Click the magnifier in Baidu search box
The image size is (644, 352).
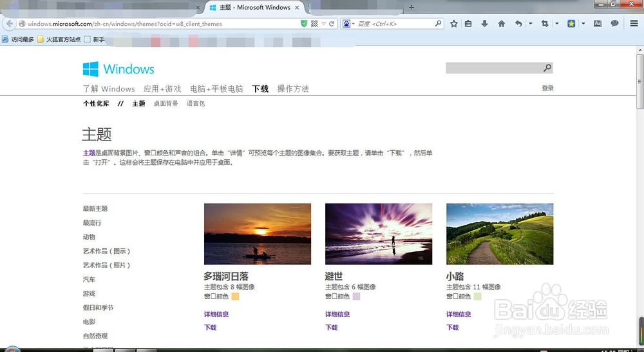438,23
